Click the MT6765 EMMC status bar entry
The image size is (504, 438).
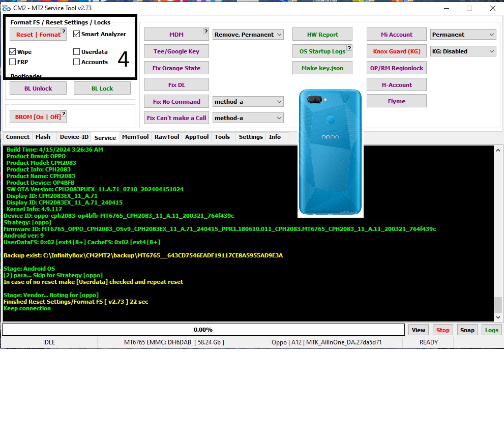click(x=174, y=342)
